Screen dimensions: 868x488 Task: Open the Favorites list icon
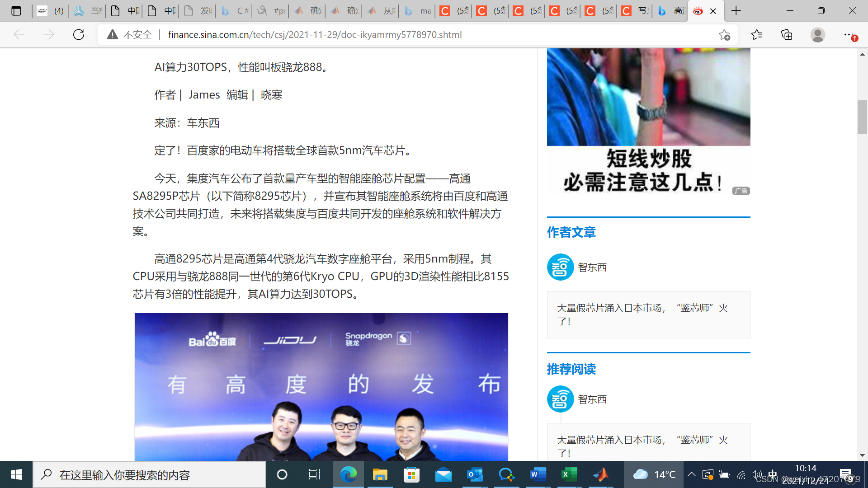(x=756, y=34)
